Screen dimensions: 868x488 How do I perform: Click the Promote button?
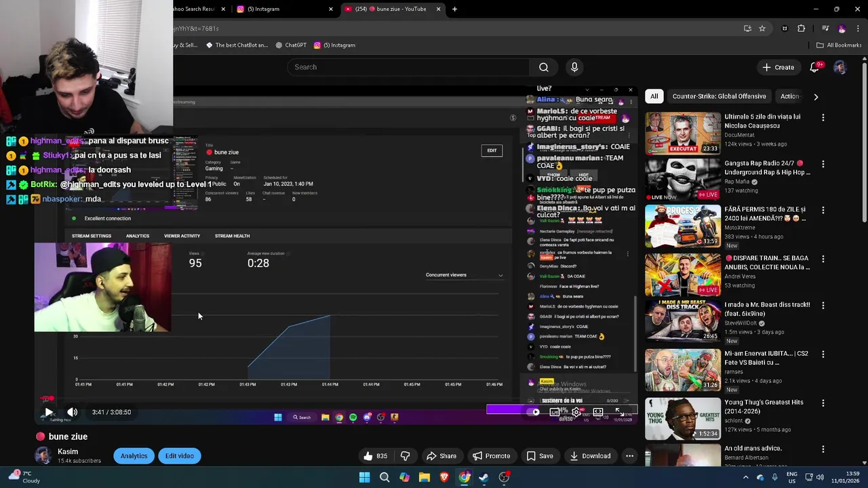click(x=491, y=456)
